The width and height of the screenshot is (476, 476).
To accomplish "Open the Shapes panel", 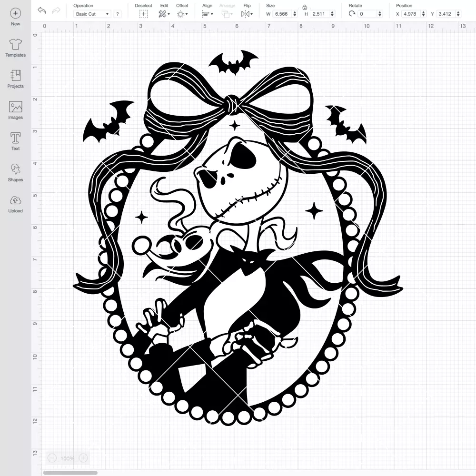I will pyautogui.click(x=16, y=172).
